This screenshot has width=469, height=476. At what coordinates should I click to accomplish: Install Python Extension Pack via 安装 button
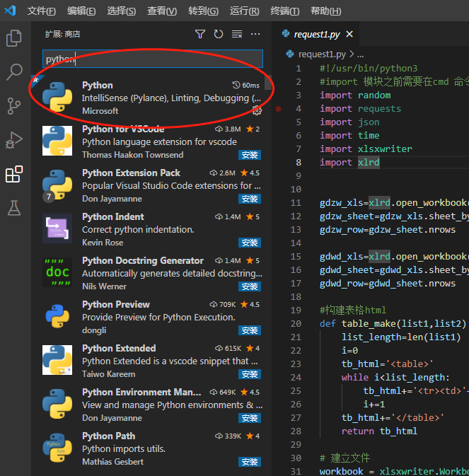coord(250,199)
